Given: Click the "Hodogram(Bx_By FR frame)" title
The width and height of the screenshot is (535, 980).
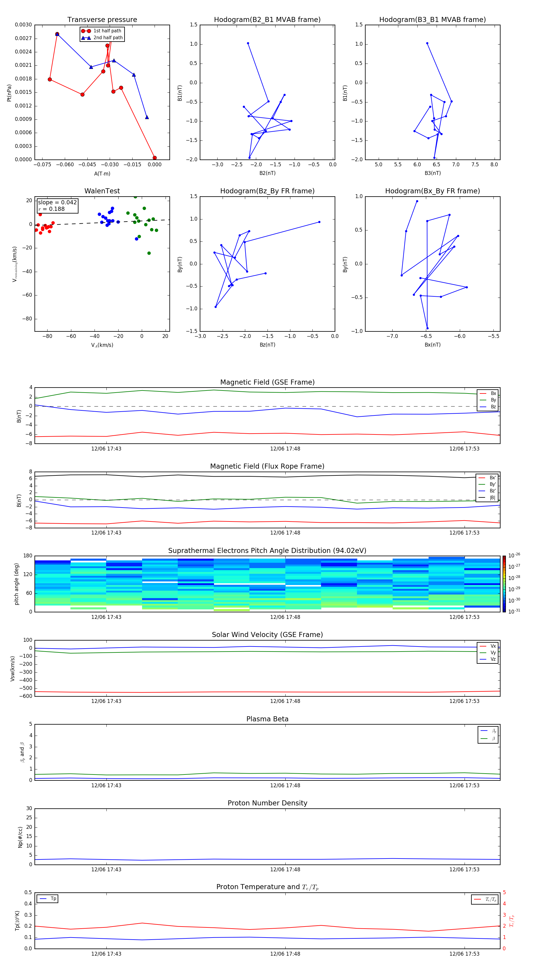Looking at the screenshot, I should [432, 191].
